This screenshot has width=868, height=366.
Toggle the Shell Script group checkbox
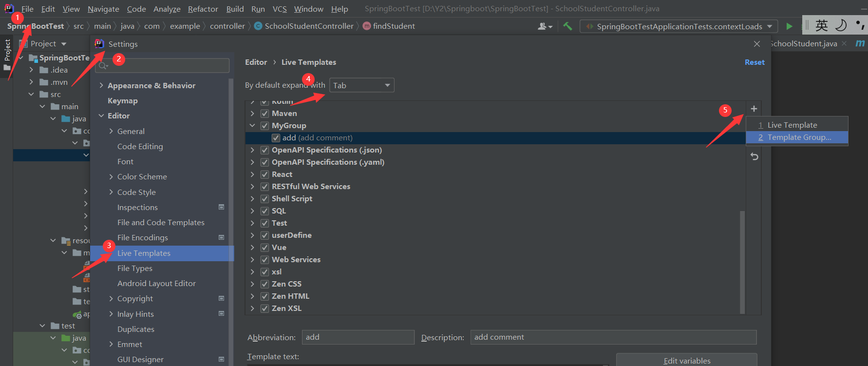coord(264,199)
